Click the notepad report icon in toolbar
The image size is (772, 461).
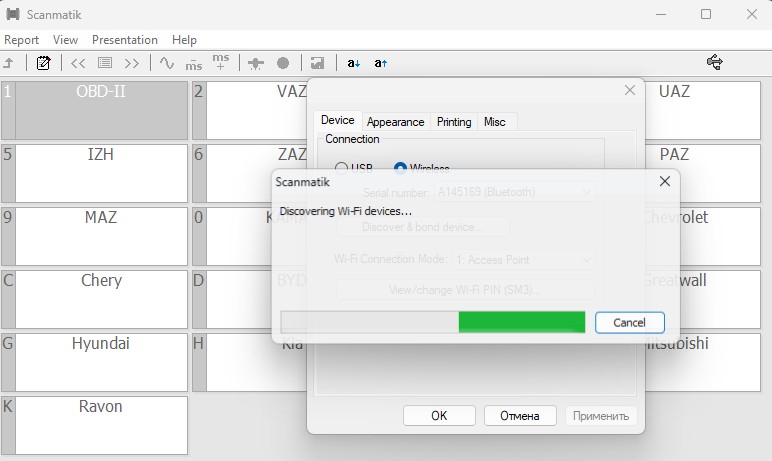43,63
